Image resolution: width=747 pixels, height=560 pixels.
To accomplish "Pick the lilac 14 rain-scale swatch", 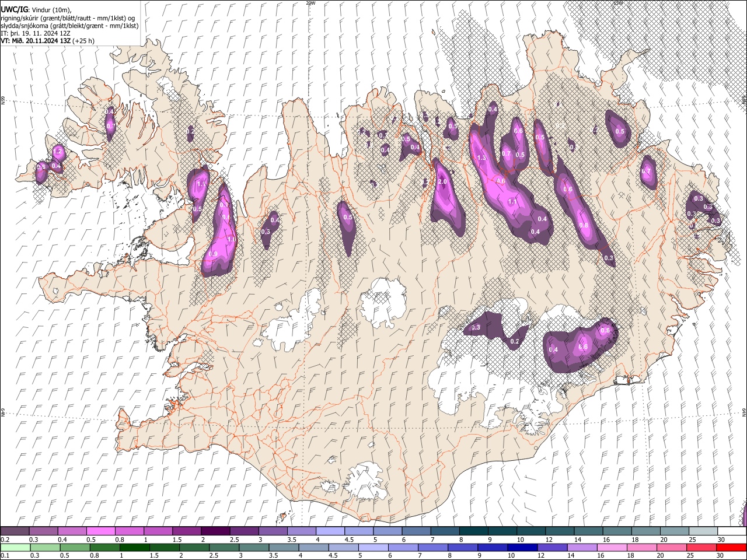I will click(581, 547).
